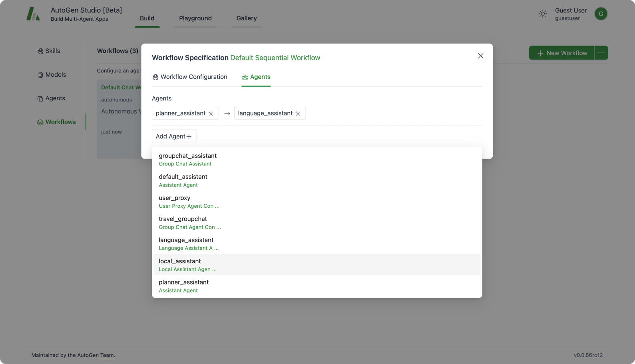The width and height of the screenshot is (635, 364).
Task: Select travel_groupchat from the agent list
Action: 317,223
